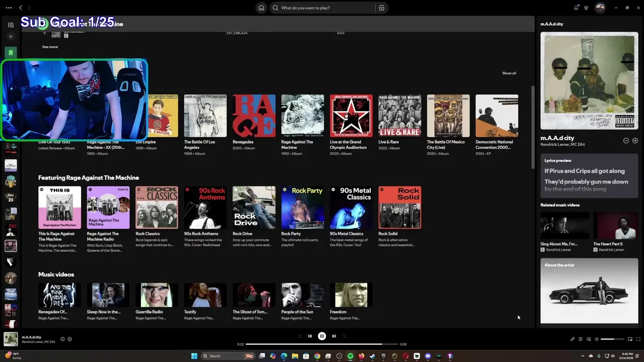Open the Windows Start menu
The height and width of the screenshot is (362, 644).
point(194,356)
